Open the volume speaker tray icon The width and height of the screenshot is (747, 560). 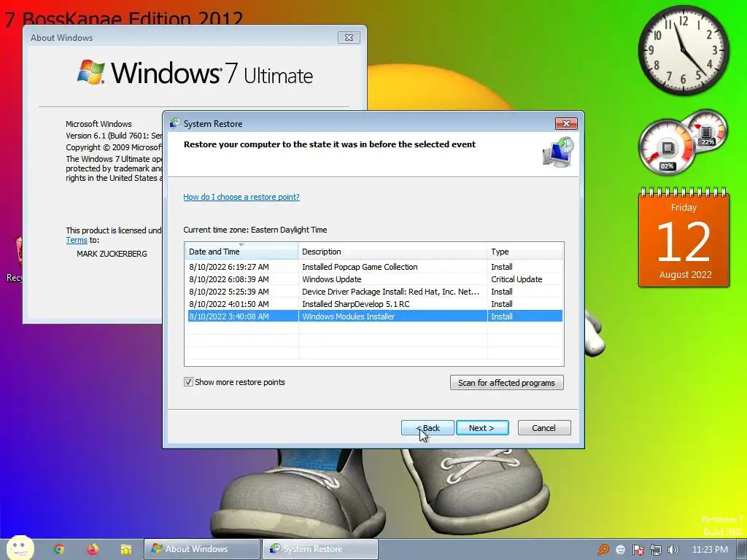[673, 550]
